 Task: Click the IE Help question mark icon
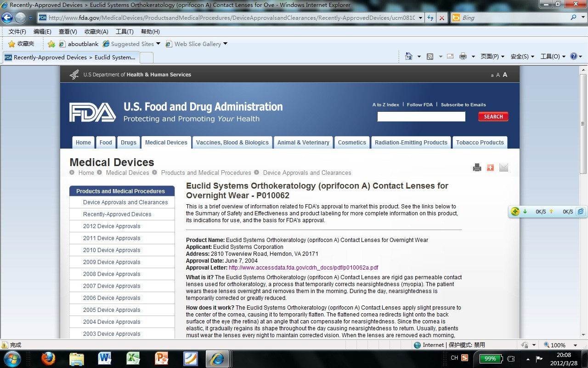(573, 56)
